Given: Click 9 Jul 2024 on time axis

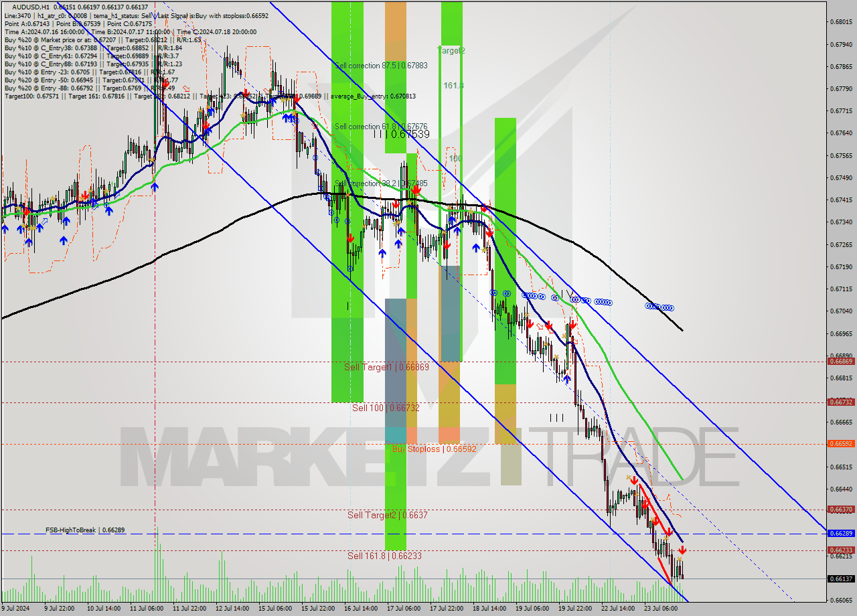Looking at the screenshot, I should (x=16, y=609).
